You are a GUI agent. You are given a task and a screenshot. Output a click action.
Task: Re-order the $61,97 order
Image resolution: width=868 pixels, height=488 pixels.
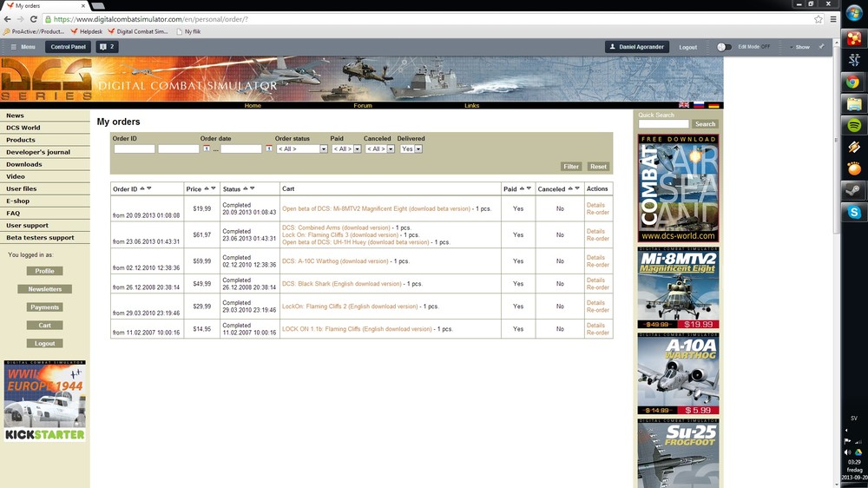tap(598, 239)
